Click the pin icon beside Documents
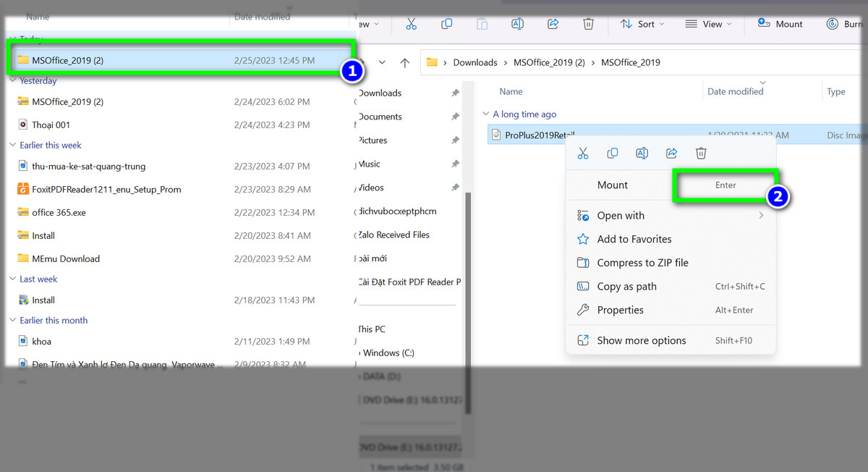The image size is (868, 472). coord(455,117)
